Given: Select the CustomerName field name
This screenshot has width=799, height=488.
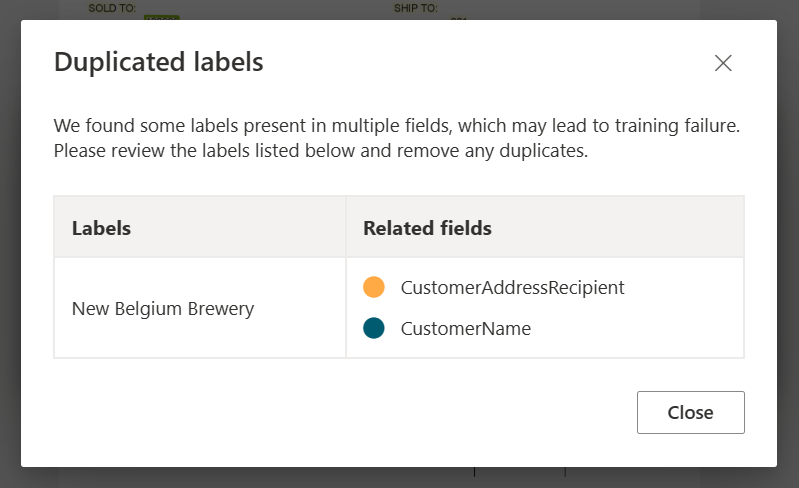Looking at the screenshot, I should pyautogui.click(x=465, y=328).
